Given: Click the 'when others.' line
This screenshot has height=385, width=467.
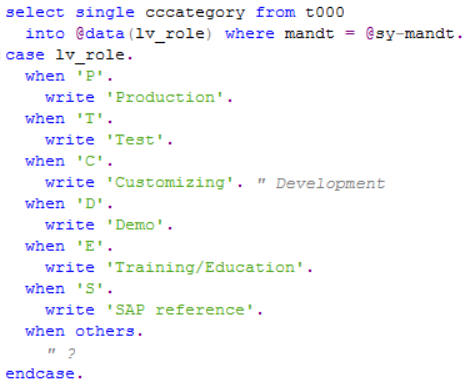Looking at the screenshot, I should coord(84,332).
